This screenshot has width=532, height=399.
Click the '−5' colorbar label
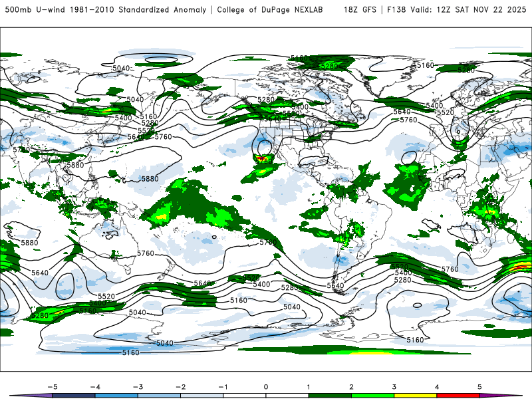[53, 387]
